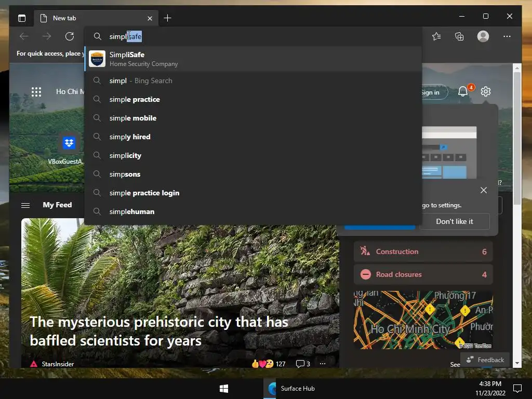Reload the page with Refresh icon
The height and width of the screenshot is (399, 532).
70,36
